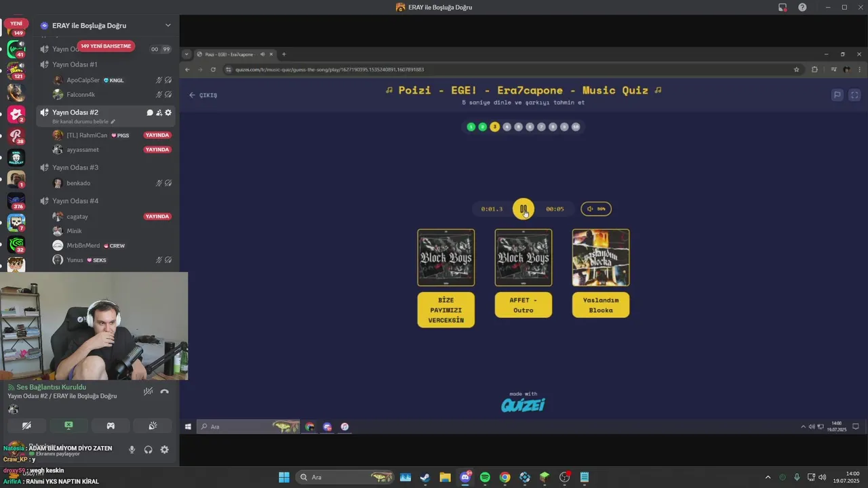Adjust the 50% volume control
The height and width of the screenshot is (488, 868).
point(596,209)
